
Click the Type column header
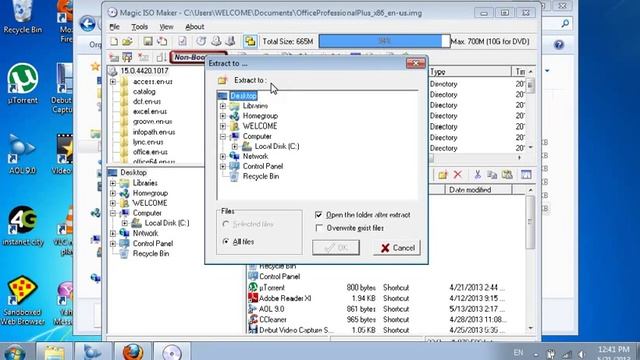(x=469, y=72)
